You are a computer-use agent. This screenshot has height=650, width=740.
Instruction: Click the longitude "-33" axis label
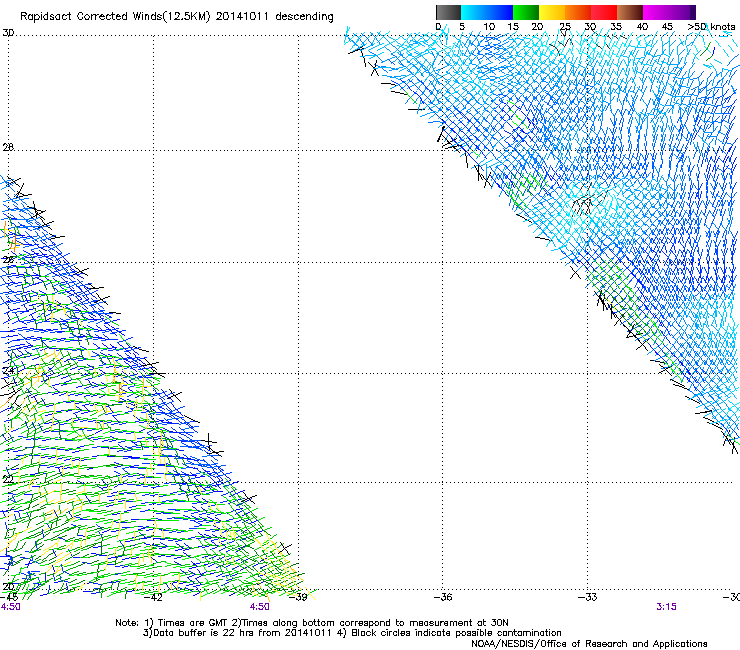pos(588,597)
